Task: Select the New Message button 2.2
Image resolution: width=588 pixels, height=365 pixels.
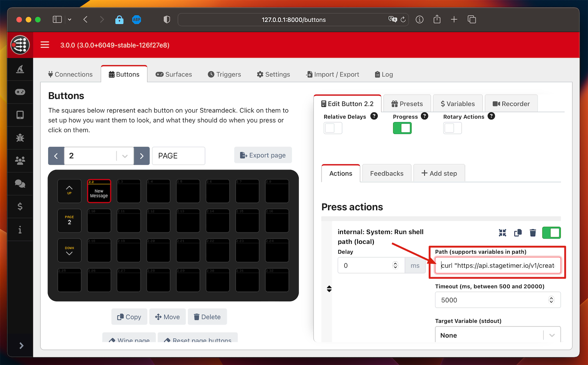Action: tap(99, 191)
